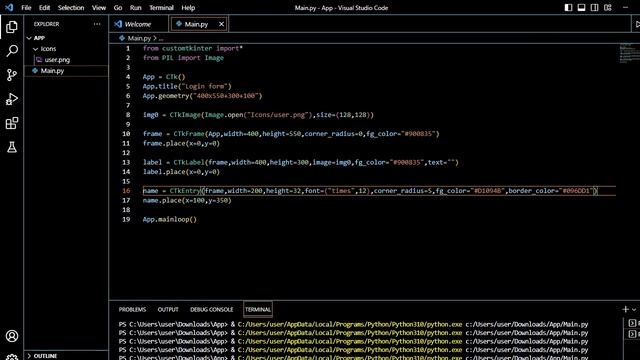This screenshot has width=640, height=360.
Task: Select the TERMINAL panel tab
Action: click(x=258, y=309)
